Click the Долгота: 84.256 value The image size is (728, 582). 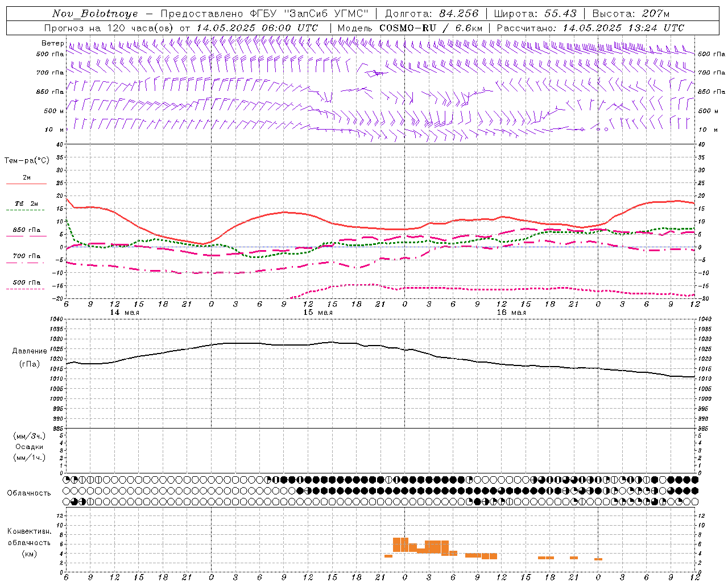pos(432,14)
